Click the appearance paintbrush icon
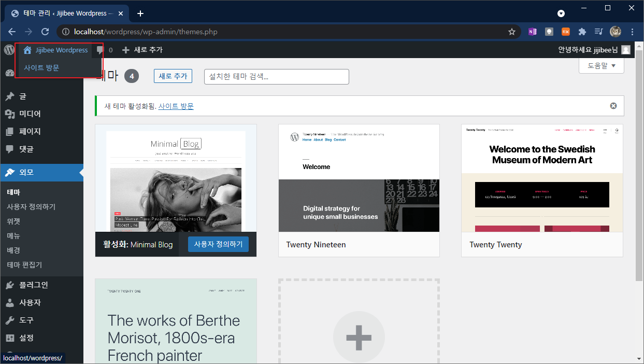The width and height of the screenshot is (644, 364). pyautogui.click(x=9, y=172)
